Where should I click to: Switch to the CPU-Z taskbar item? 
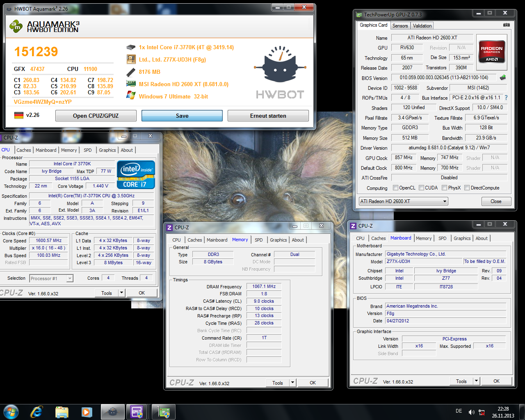pos(137,412)
